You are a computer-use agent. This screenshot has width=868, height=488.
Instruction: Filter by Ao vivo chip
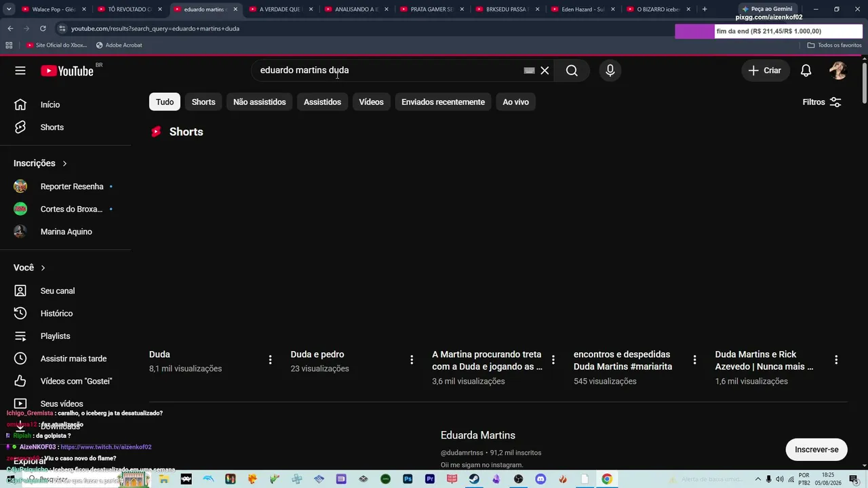point(515,102)
